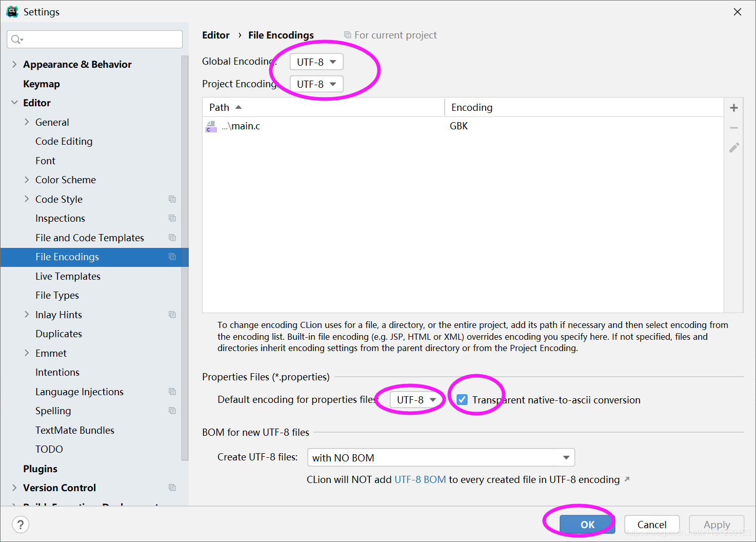Click project icon beside Code Style
Viewport: 756px width, 542px height.
pyautogui.click(x=172, y=199)
